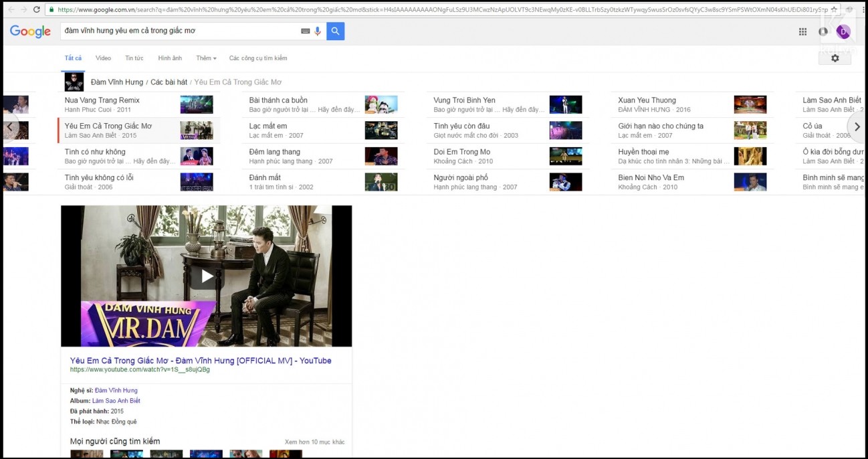
Task: Open the account profile avatar
Action: coord(843,31)
